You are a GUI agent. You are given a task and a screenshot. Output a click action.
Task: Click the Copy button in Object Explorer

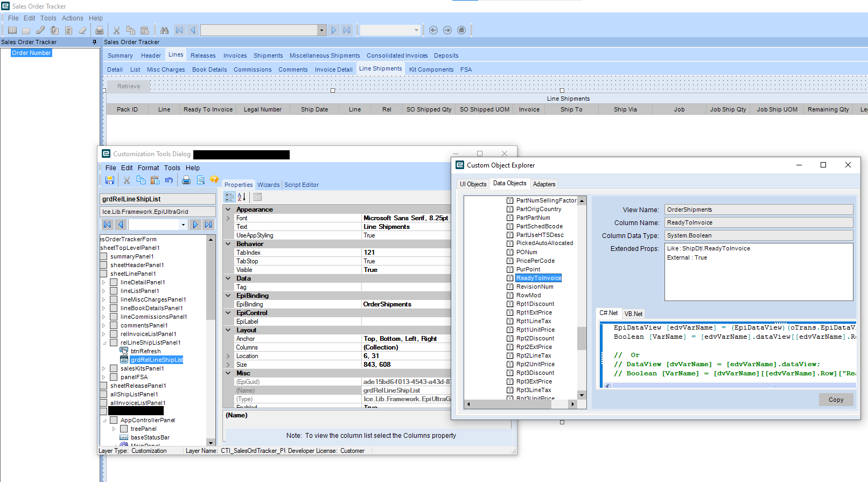(x=836, y=400)
